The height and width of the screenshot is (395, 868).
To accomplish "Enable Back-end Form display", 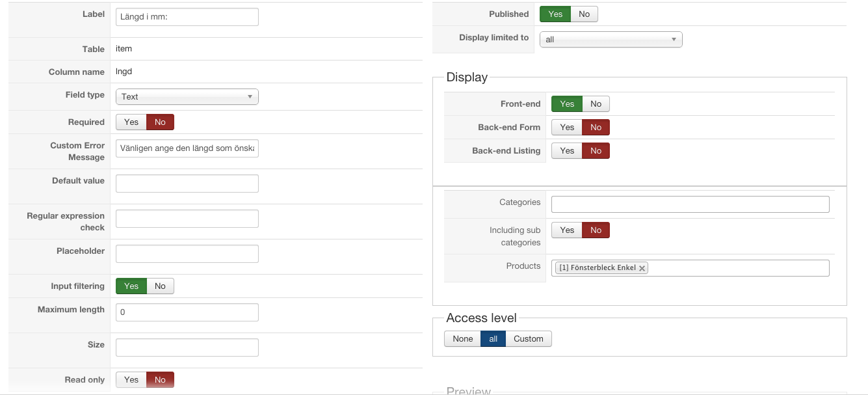I will click(x=567, y=128).
